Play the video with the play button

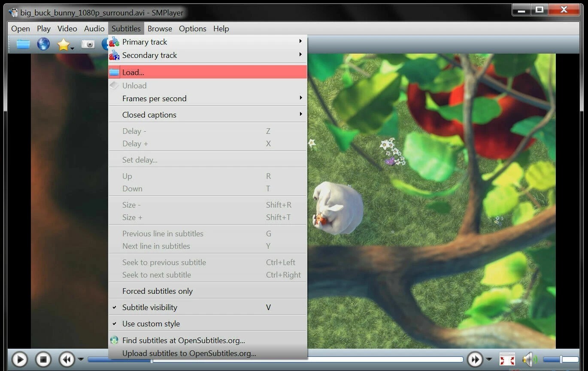[x=19, y=359]
